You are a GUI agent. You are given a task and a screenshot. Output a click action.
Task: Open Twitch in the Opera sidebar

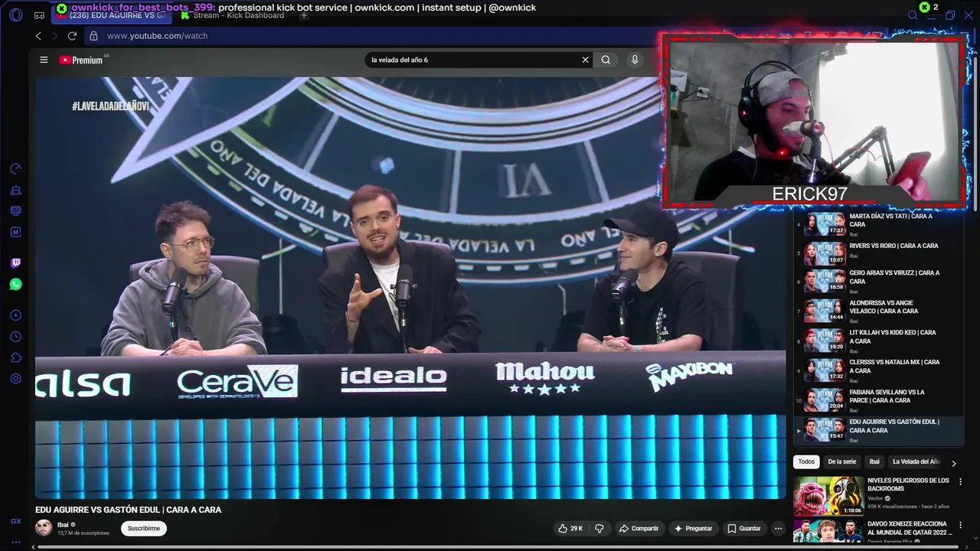16,263
